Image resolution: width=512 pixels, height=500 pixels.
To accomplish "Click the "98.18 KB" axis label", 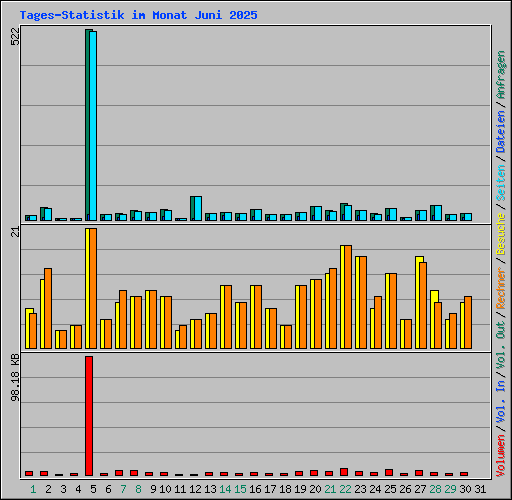I will pos(15,378).
